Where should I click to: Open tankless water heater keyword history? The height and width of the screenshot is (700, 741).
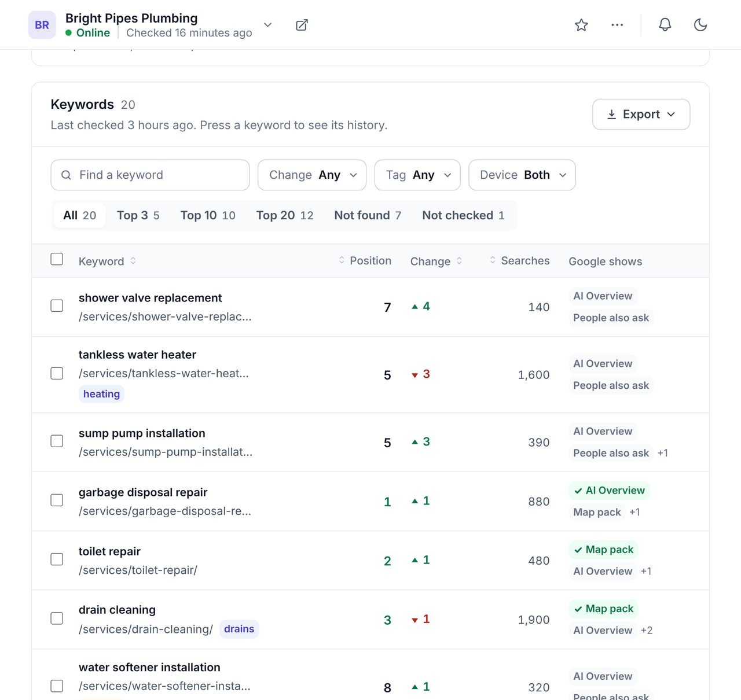137,355
